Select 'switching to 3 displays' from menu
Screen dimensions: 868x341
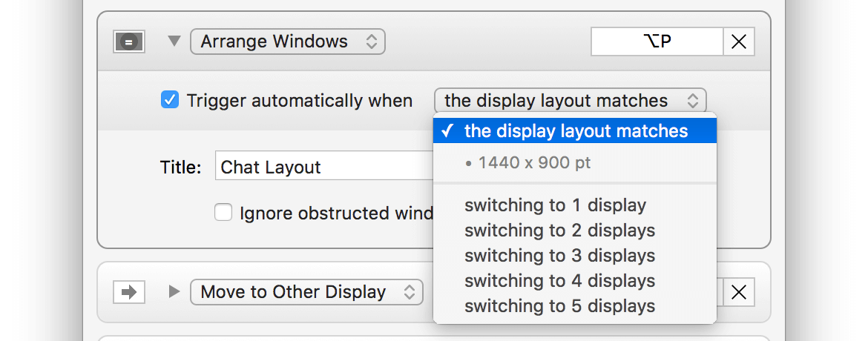point(559,256)
